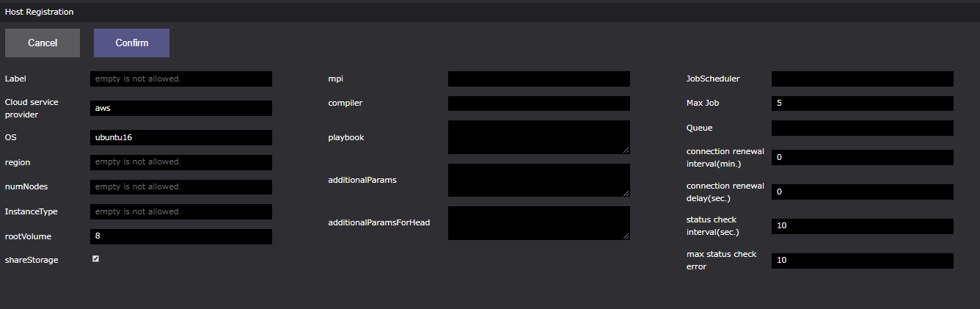Click the Cancel button
The width and height of the screenshot is (980, 309).
click(x=43, y=43)
